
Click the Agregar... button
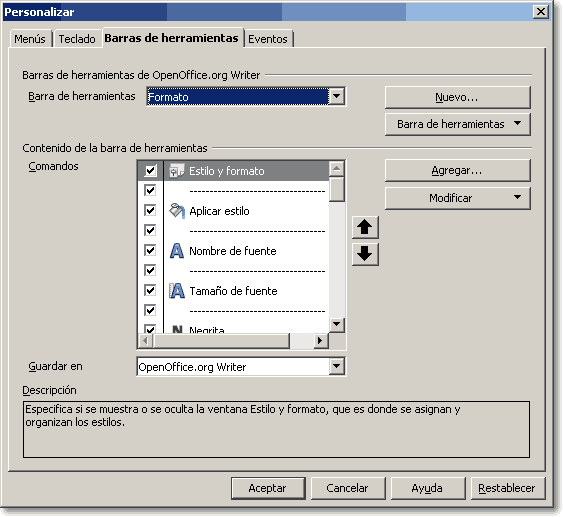(458, 170)
